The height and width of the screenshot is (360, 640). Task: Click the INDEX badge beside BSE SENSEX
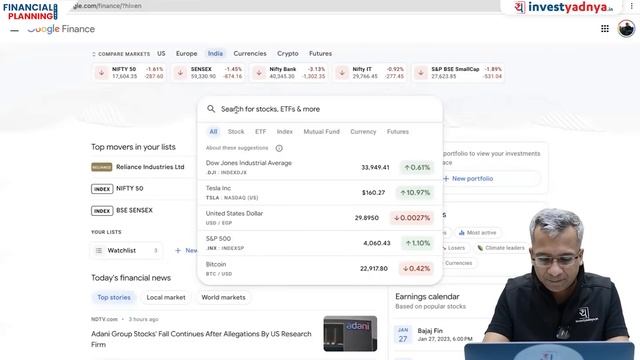point(102,211)
